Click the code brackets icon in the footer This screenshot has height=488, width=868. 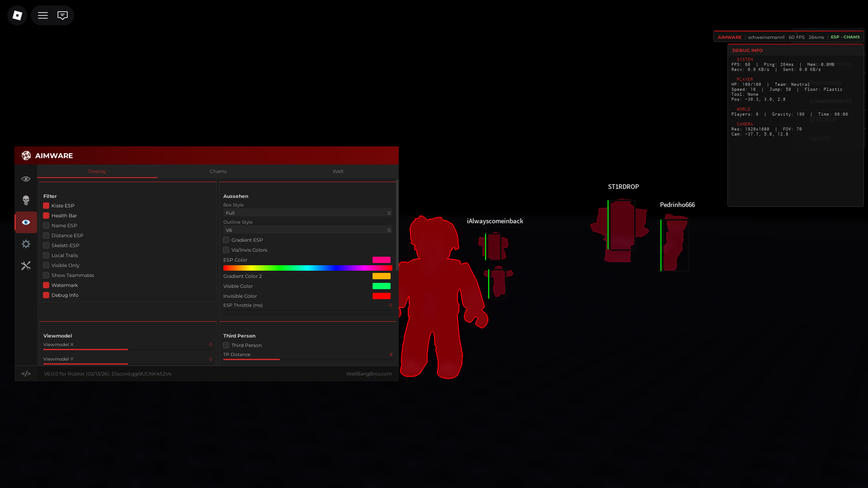[26, 374]
